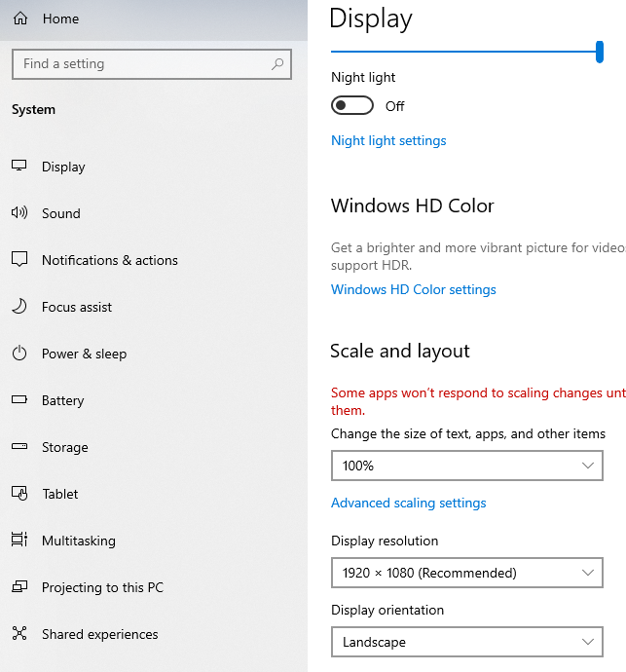Click the Storage drive icon

click(x=19, y=447)
